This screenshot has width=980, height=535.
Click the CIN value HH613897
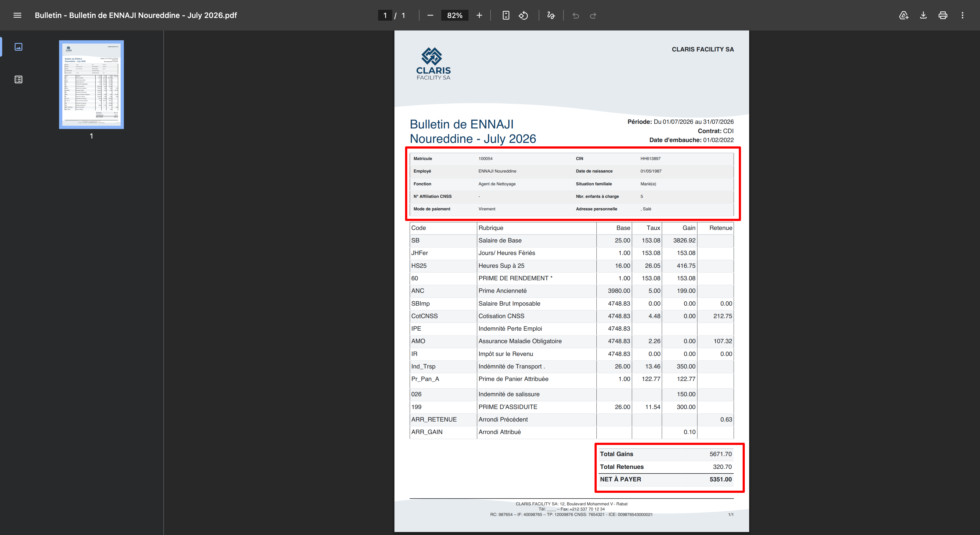point(651,159)
